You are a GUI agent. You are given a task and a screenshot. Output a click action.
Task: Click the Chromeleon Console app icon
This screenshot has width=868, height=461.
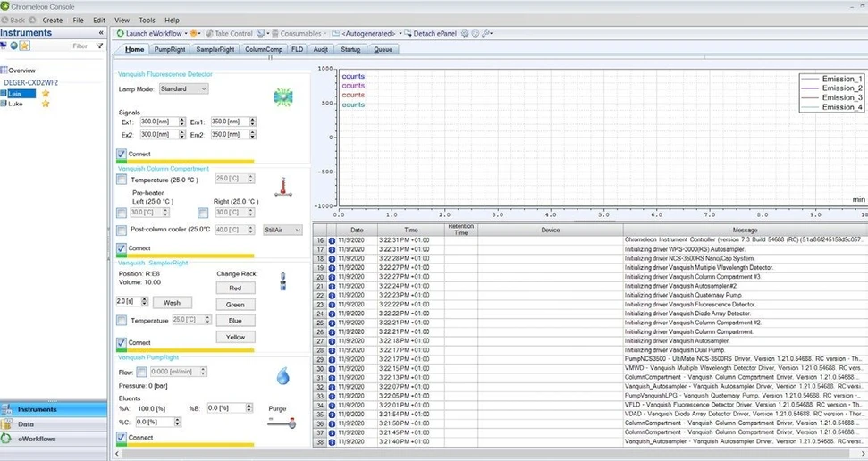click(5, 6)
